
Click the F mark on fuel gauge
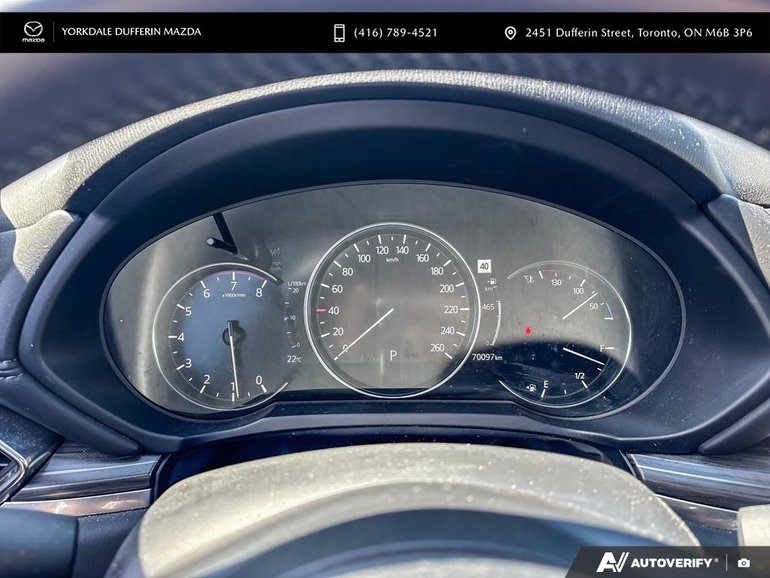[602, 347]
